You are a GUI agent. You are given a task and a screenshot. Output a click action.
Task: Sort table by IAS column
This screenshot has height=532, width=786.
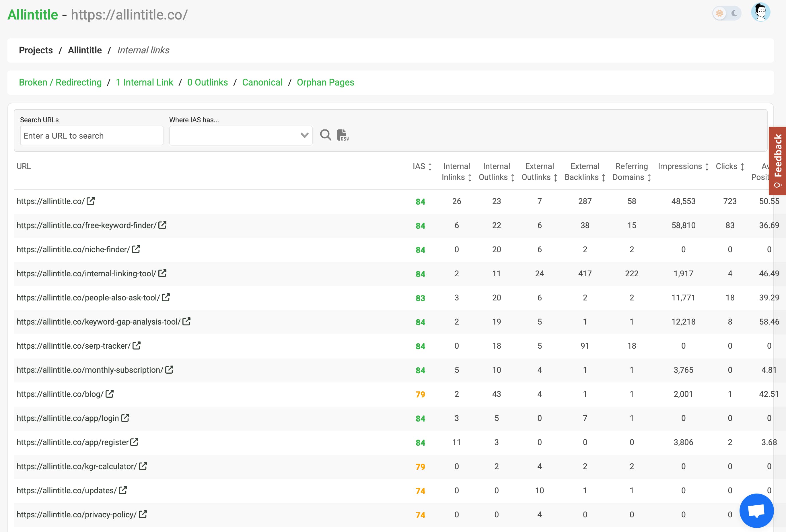430,167
